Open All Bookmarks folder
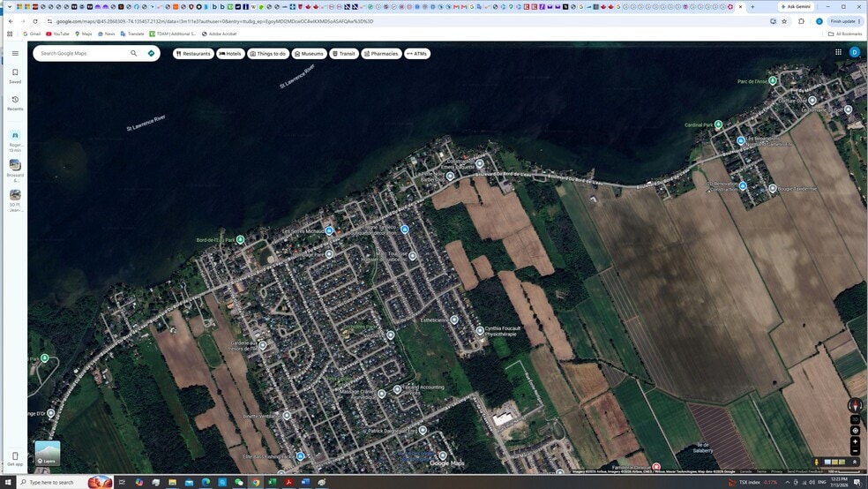Image resolution: width=868 pixels, height=489 pixels. pyautogui.click(x=845, y=34)
